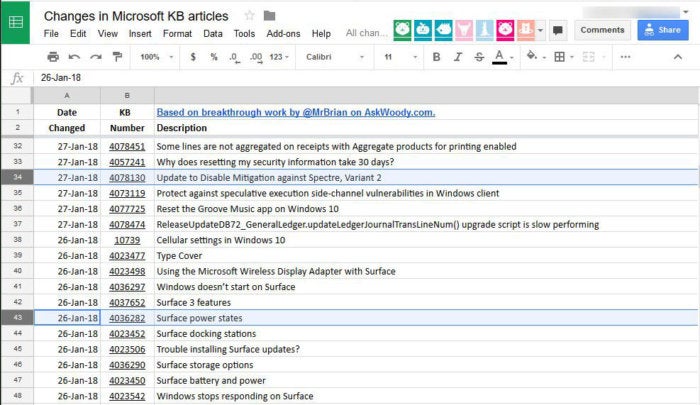This screenshot has height=405, width=700.
Task: Open the comments history speech bubble icon
Action: point(557,30)
